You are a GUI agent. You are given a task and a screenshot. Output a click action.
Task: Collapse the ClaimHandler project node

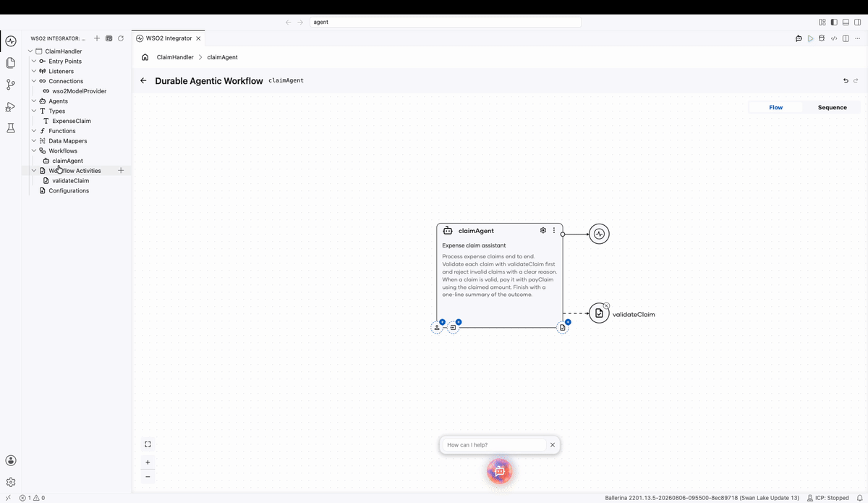click(x=30, y=51)
